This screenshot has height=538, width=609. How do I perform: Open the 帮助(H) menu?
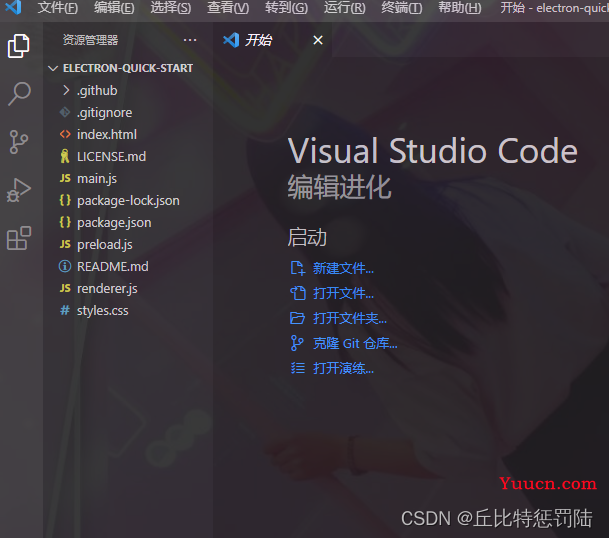click(459, 7)
